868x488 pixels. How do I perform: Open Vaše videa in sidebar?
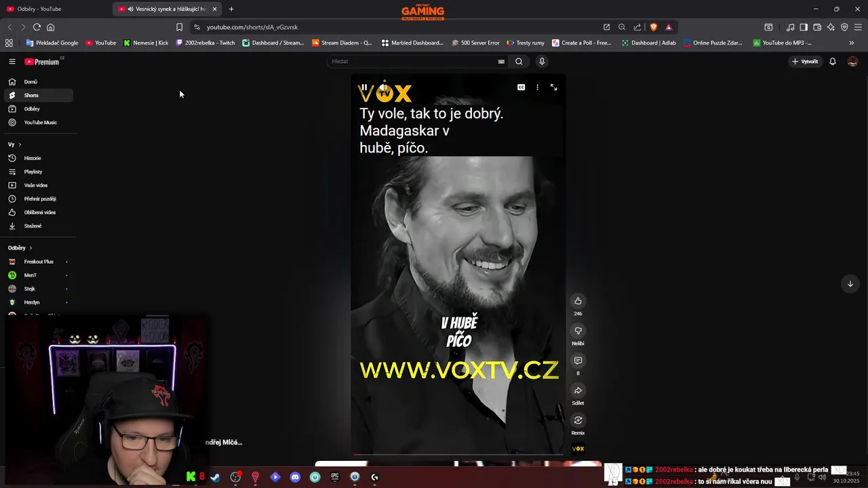click(37, 185)
